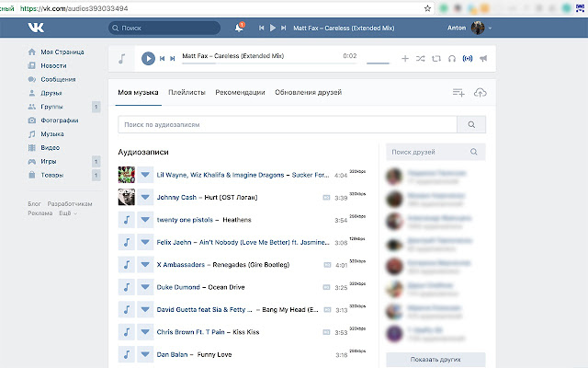Download arrow for Duke Dumond Ocean Drive
The image size is (588, 368).
click(145, 287)
